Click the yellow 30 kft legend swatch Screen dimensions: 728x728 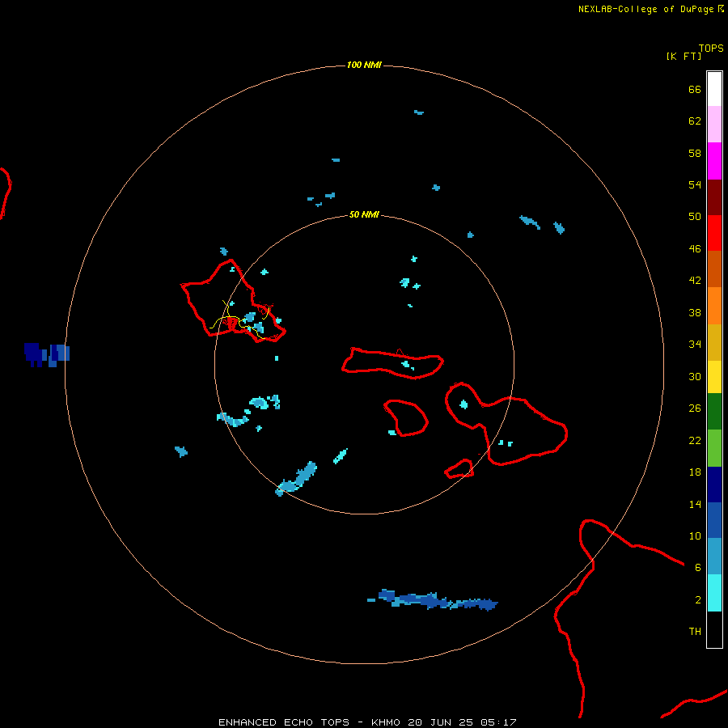(714, 377)
